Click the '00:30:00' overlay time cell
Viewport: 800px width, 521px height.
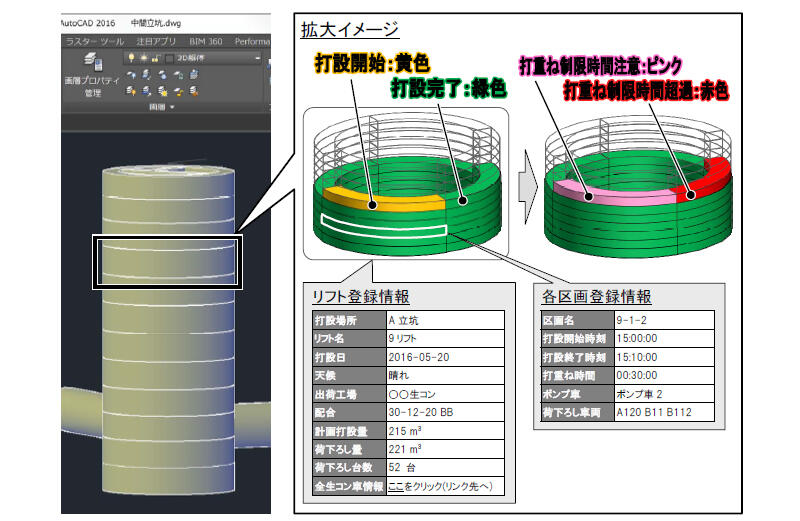tap(664, 375)
